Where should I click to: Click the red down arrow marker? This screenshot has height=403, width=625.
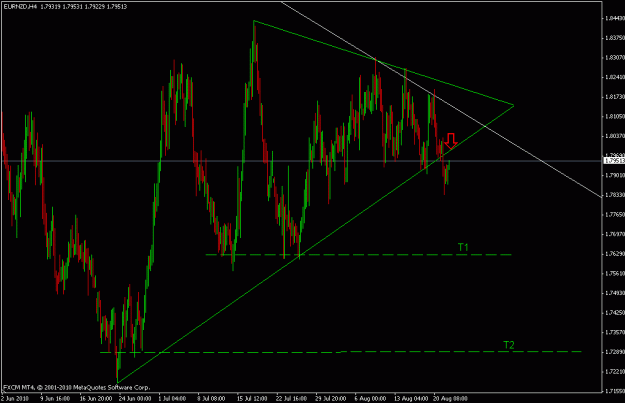click(451, 141)
